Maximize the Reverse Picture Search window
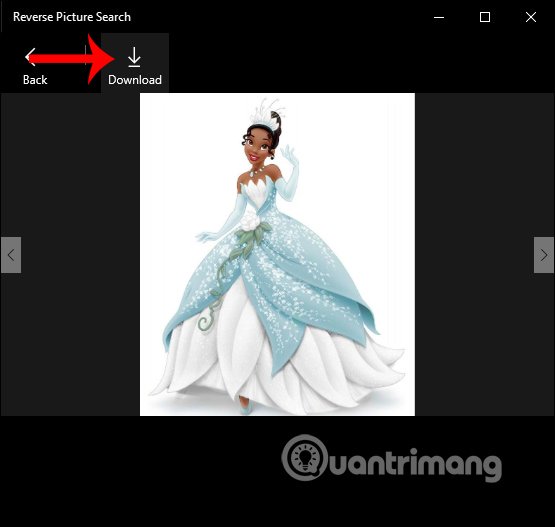This screenshot has width=555, height=527. coord(485,17)
